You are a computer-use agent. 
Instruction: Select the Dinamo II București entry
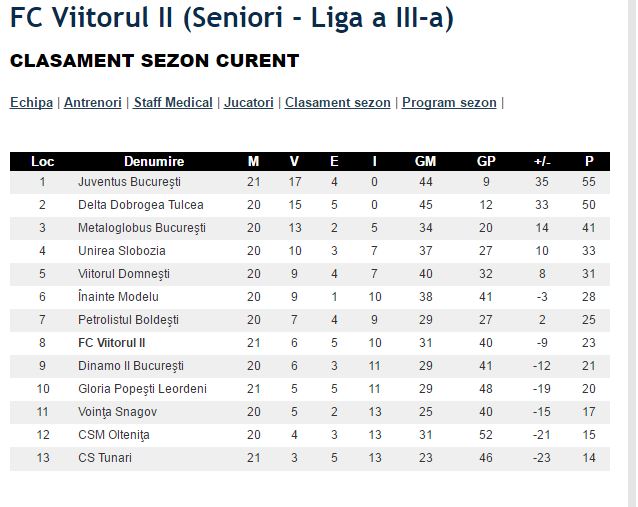(x=131, y=366)
